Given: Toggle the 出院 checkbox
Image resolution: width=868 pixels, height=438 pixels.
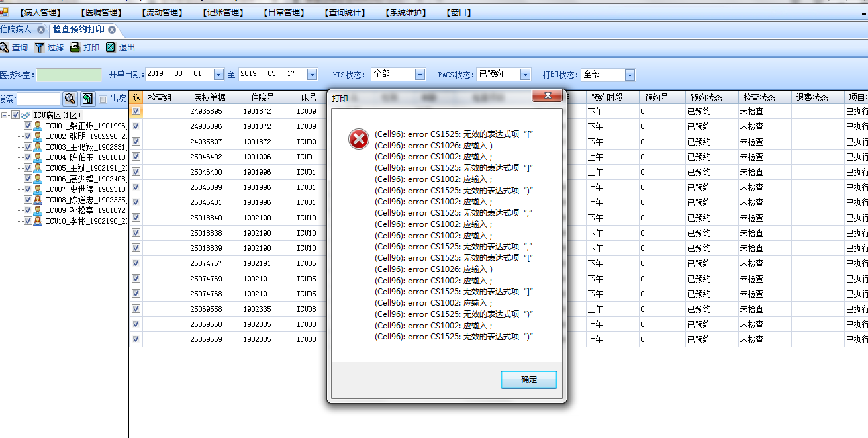Looking at the screenshot, I should click(x=103, y=99).
